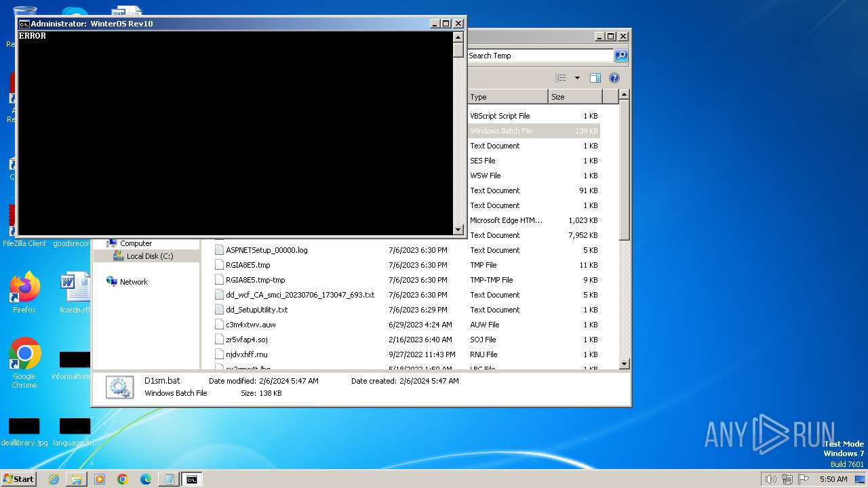Open the Start menu
The image size is (868, 488).
click(19, 479)
